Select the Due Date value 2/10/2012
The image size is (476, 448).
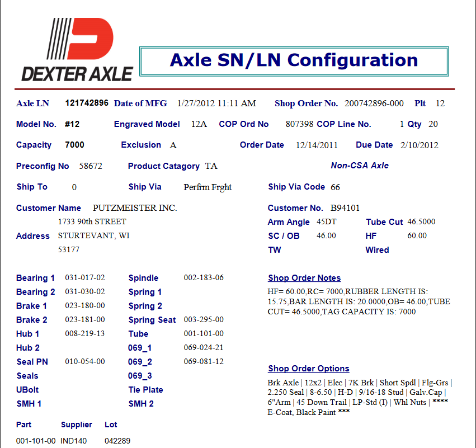tap(419, 145)
